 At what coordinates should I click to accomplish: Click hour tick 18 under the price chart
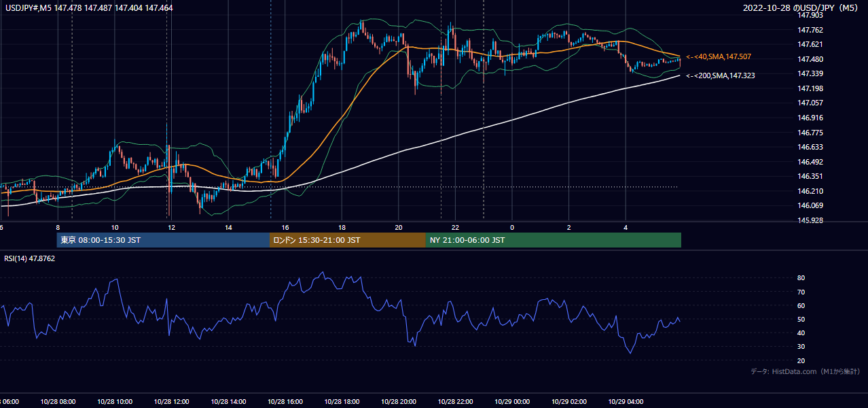[x=342, y=227]
